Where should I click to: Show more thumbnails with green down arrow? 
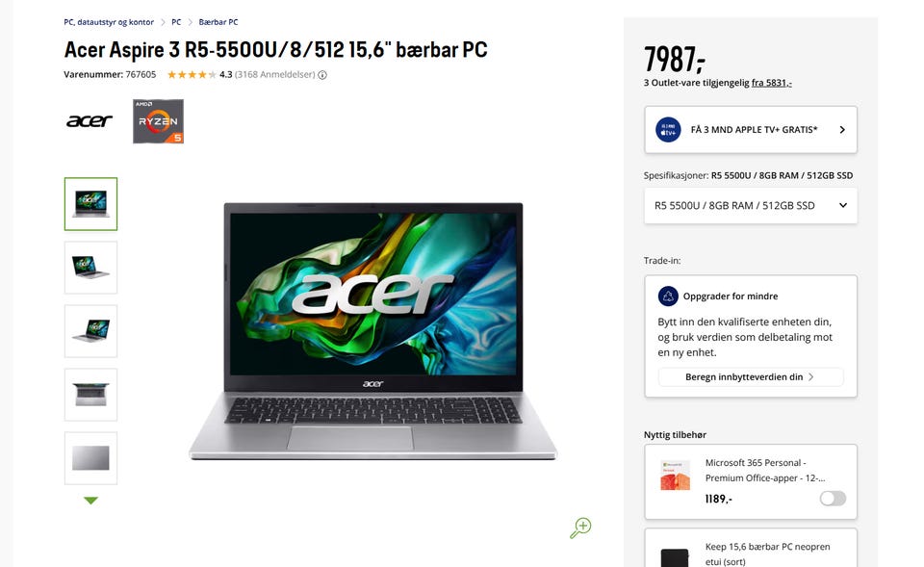[90, 501]
